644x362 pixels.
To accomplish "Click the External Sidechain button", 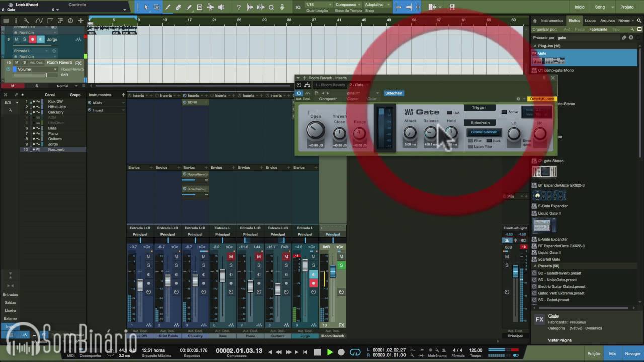I will pyautogui.click(x=484, y=132).
